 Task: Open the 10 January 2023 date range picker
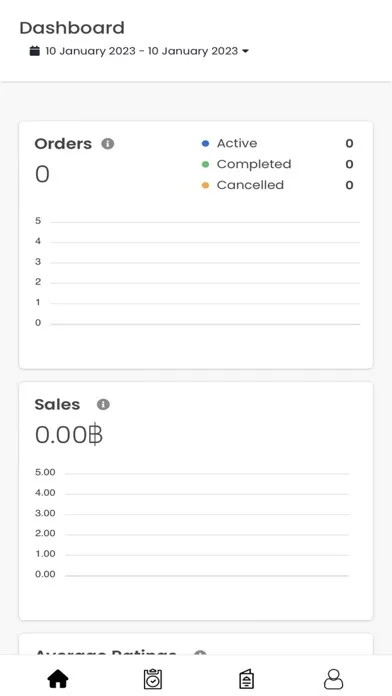click(139, 51)
